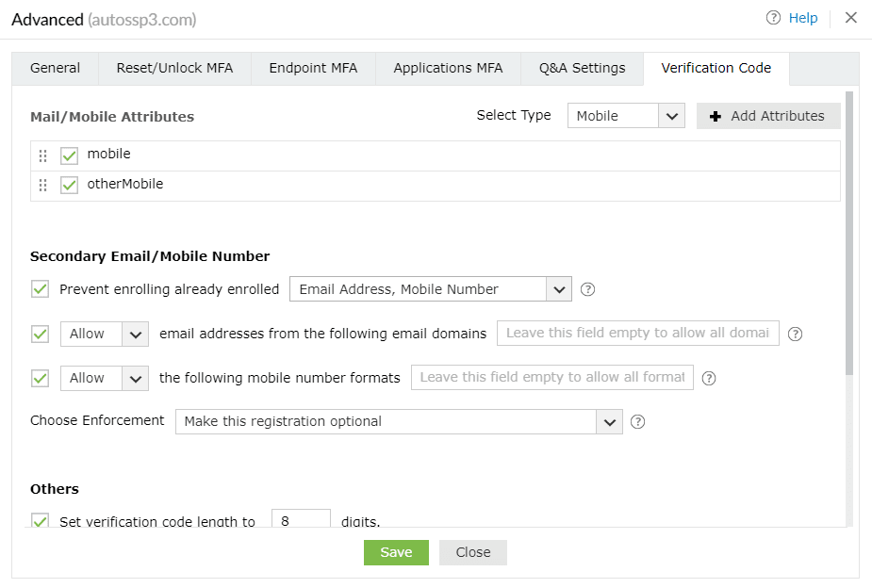
Task: Click help icon beside email domains field
Action: (795, 334)
